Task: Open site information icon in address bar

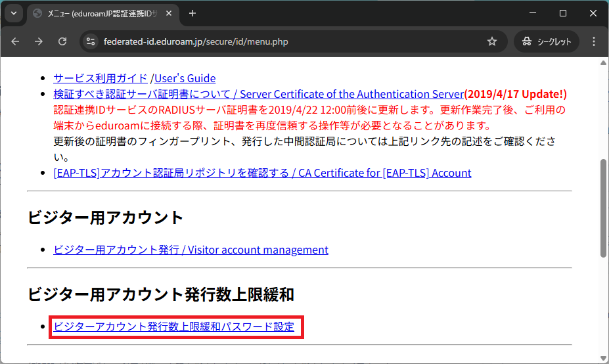Action: pyautogui.click(x=91, y=41)
